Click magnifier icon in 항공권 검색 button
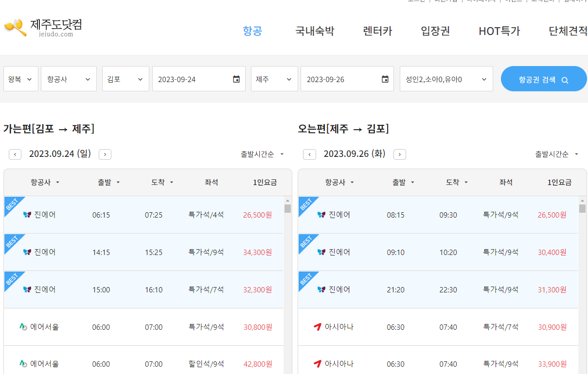 tap(565, 80)
